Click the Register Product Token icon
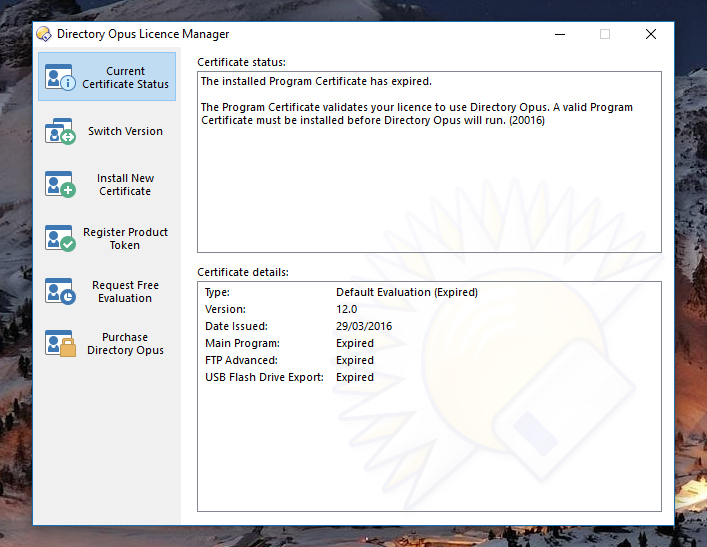This screenshot has height=547, width=707. pos(59,238)
